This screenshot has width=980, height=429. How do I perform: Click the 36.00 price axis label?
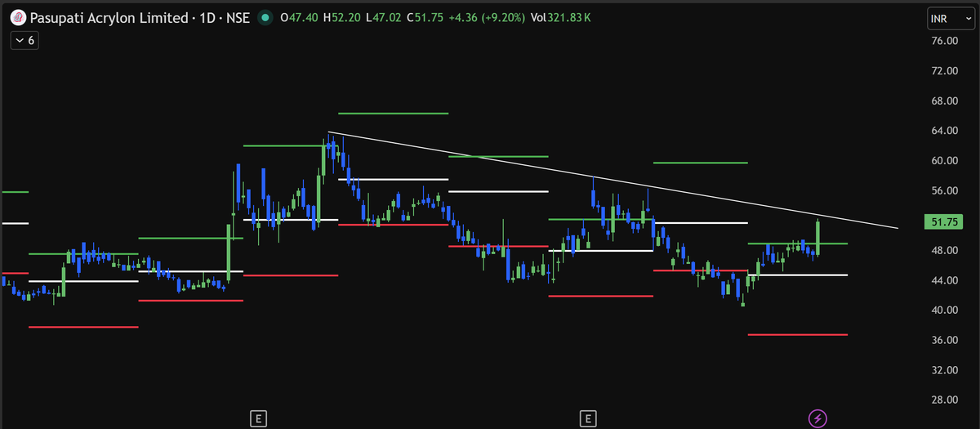[944, 340]
